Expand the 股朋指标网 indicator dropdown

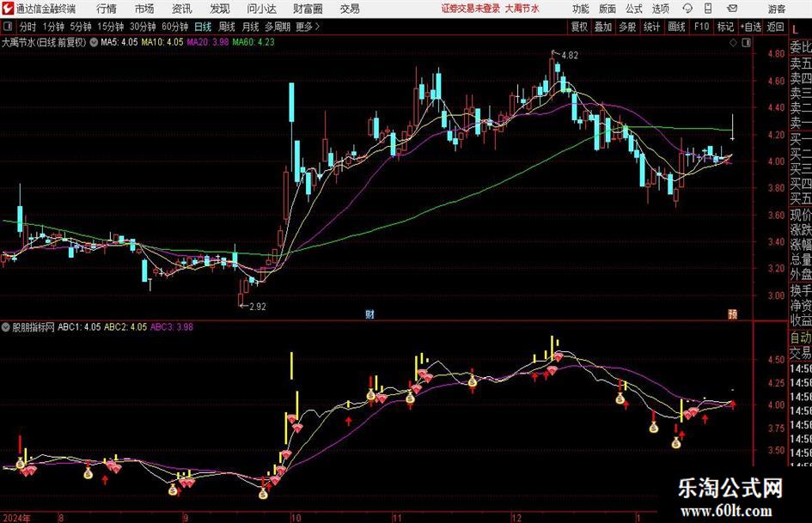6,327
